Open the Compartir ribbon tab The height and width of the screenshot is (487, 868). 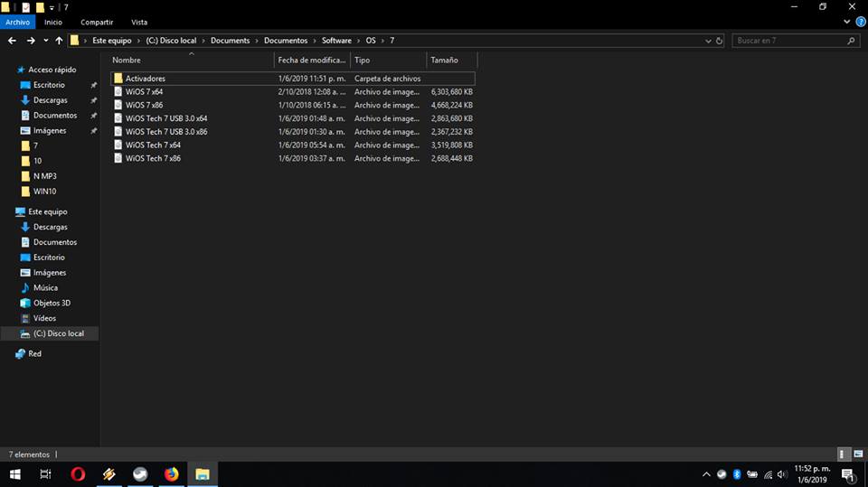97,22
